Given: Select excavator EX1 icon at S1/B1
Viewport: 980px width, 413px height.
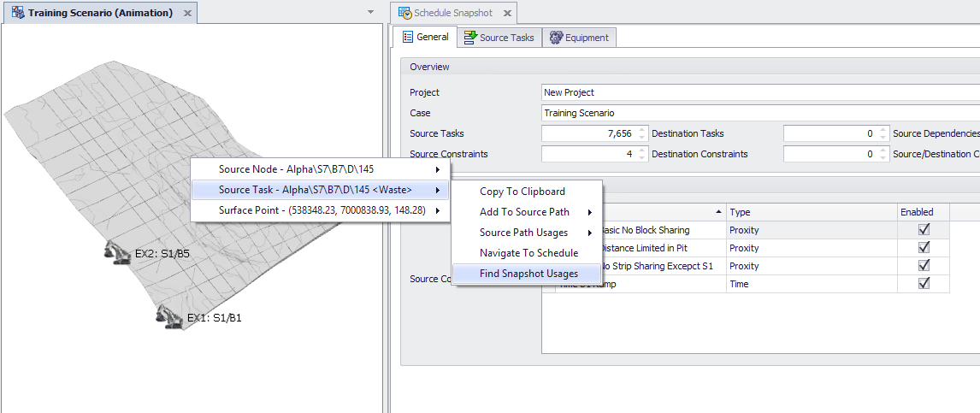Looking at the screenshot, I should [169, 316].
